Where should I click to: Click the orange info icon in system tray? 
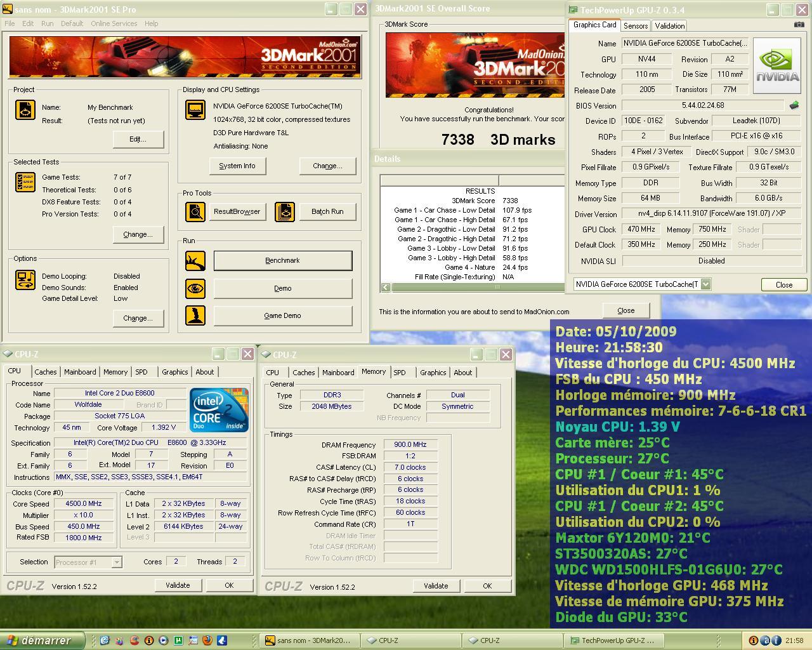pos(753,640)
